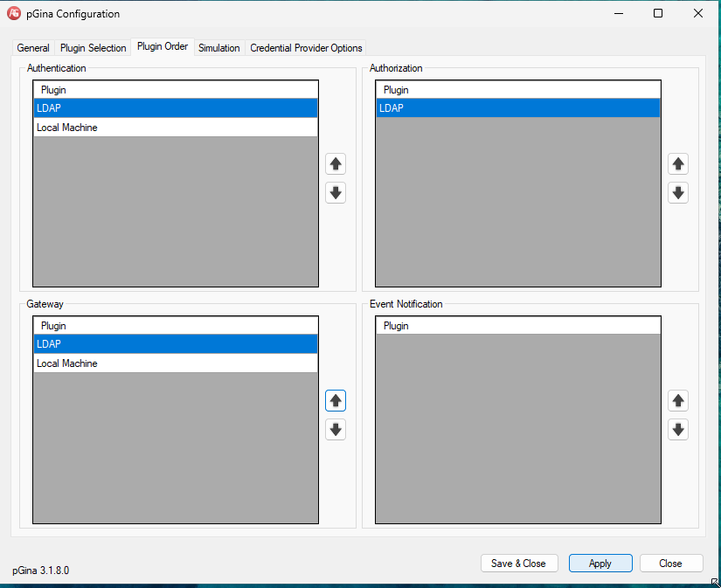The image size is (721, 588).
Task: Select Local Machine in Gateway list
Action: coord(176,363)
